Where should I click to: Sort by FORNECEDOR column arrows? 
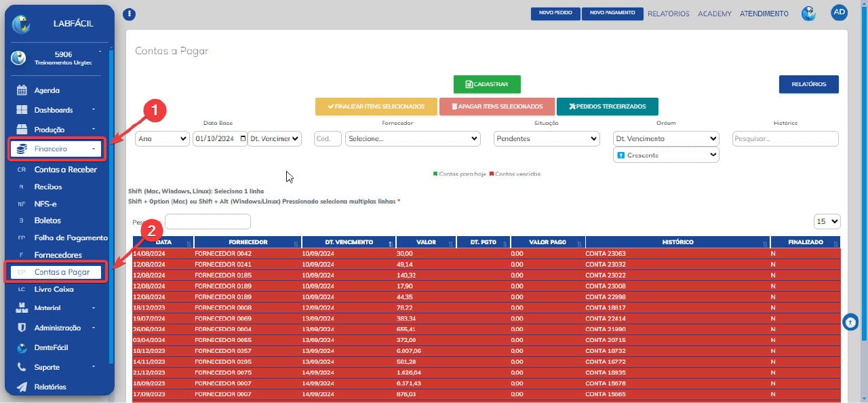[x=296, y=243]
